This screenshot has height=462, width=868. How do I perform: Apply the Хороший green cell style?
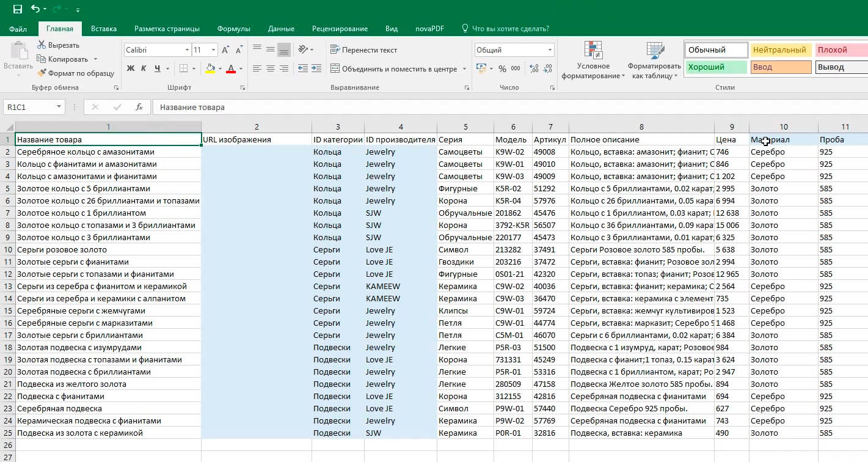click(715, 67)
